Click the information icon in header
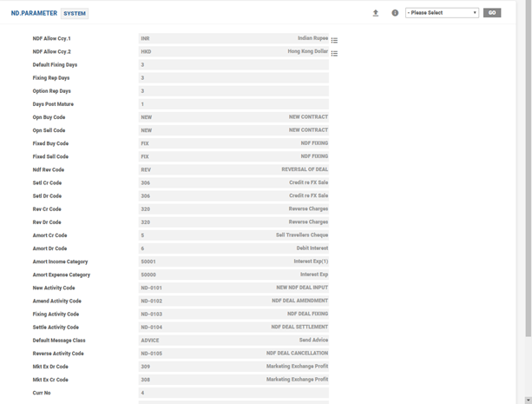The height and width of the screenshot is (404, 532). (x=395, y=13)
